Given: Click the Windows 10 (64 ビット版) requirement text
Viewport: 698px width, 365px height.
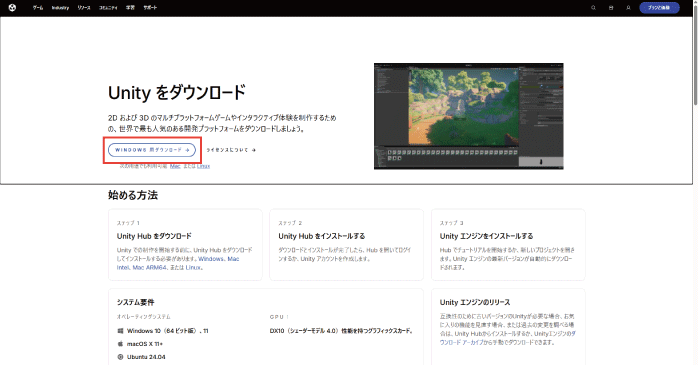Looking at the screenshot, I should [x=168, y=331].
